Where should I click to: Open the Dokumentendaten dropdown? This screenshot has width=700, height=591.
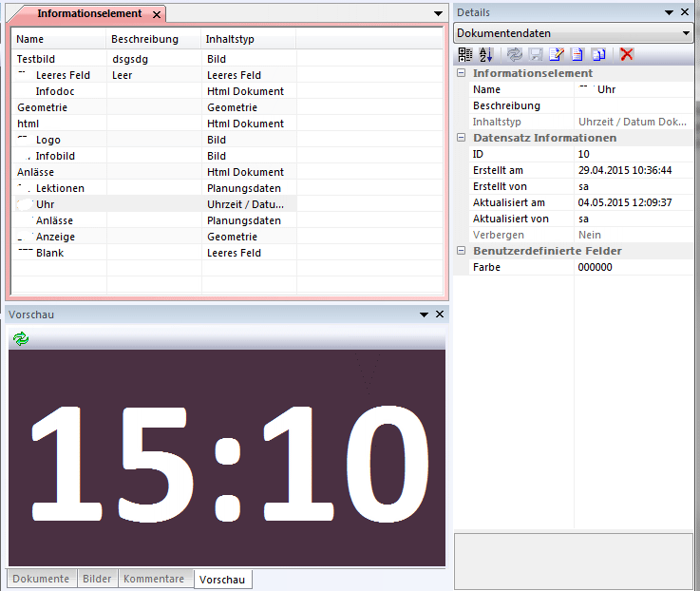(x=686, y=33)
